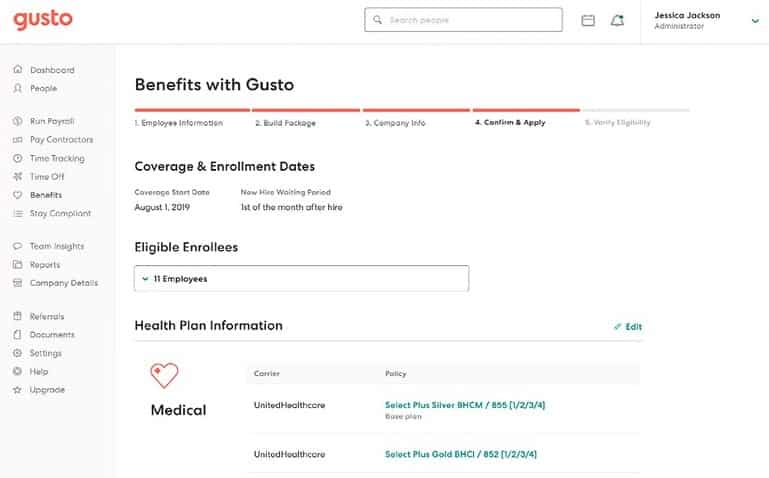The height and width of the screenshot is (478, 769).
Task: Click the Gusto logo
Action: pyautogui.click(x=43, y=20)
